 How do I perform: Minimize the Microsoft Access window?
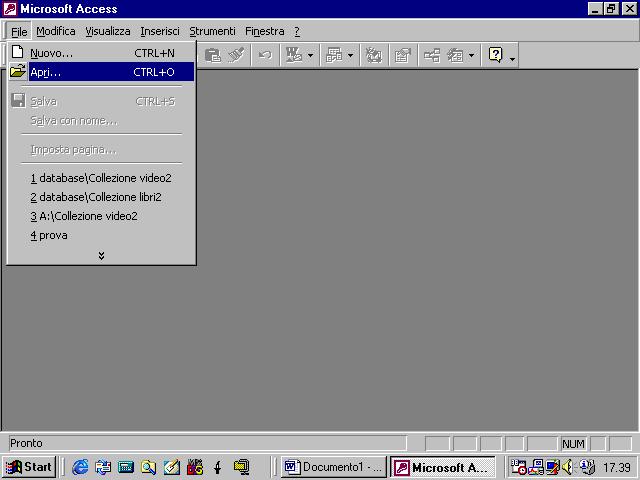pyautogui.click(x=595, y=9)
